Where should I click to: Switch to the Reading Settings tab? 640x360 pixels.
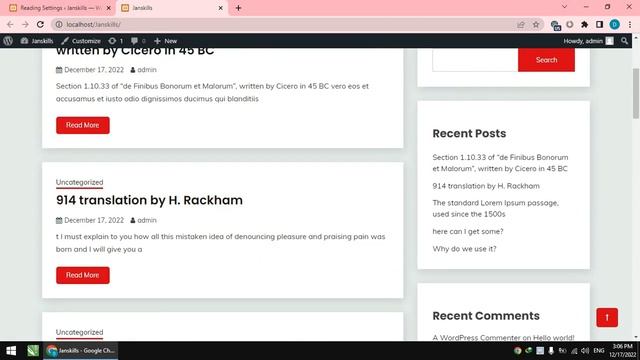pos(57,8)
